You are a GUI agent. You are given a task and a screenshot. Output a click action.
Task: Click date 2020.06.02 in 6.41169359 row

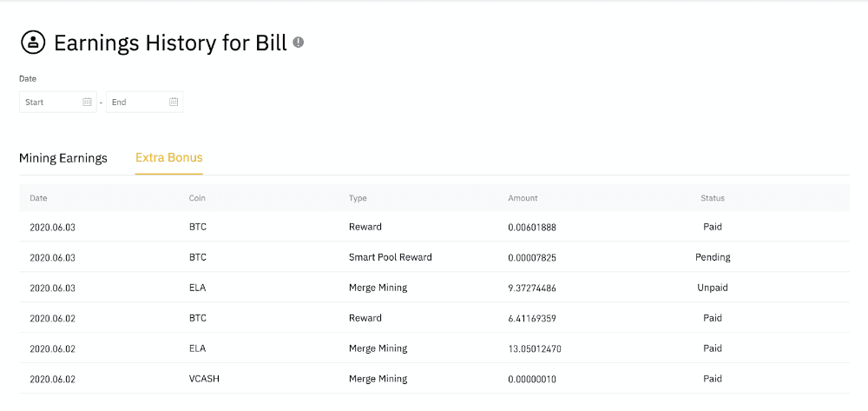53,319
